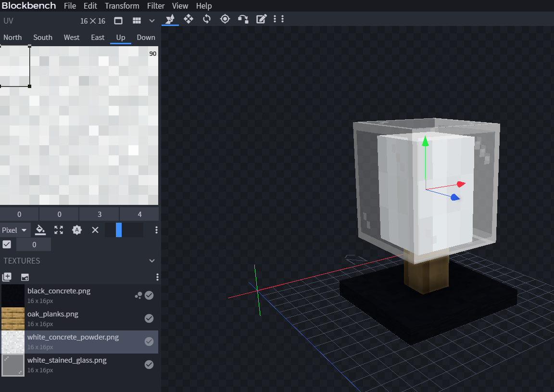This screenshot has height=392, width=554.
Task: Click the maximize UV arrows icon
Action: click(x=59, y=230)
